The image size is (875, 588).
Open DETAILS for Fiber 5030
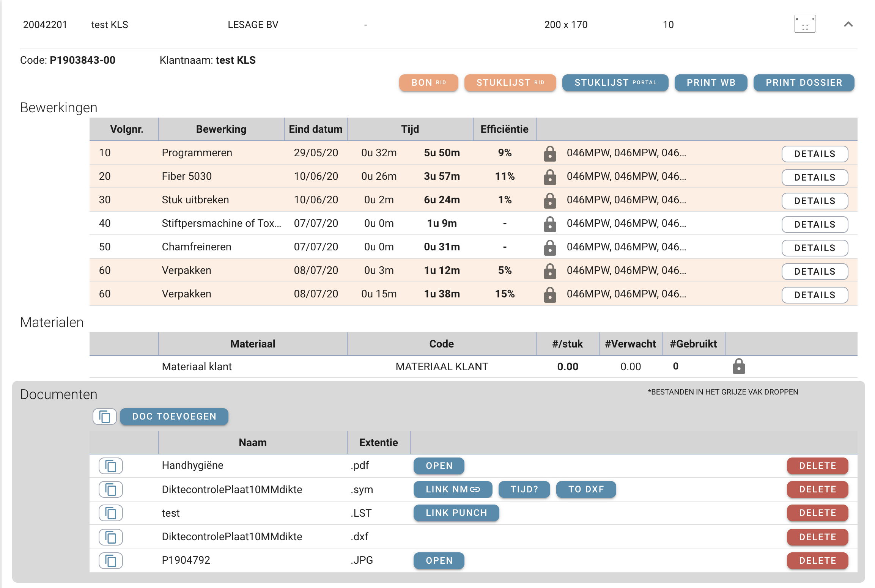815,177
